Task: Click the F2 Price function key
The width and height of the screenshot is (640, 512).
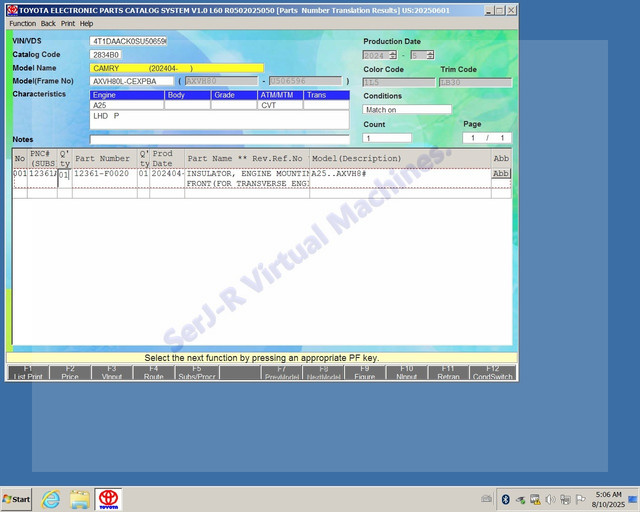Action: pyautogui.click(x=70, y=372)
